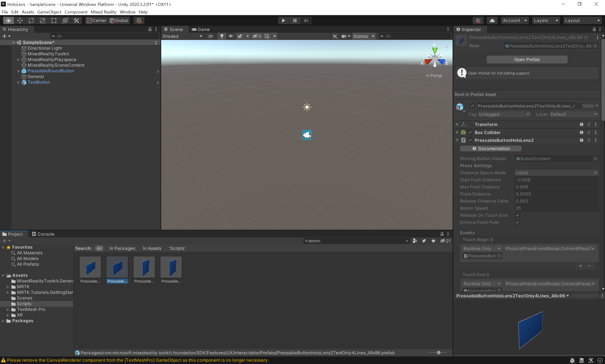Viewport: 605px width, 364px height.
Task: Click the Step frame button
Action: (306, 21)
